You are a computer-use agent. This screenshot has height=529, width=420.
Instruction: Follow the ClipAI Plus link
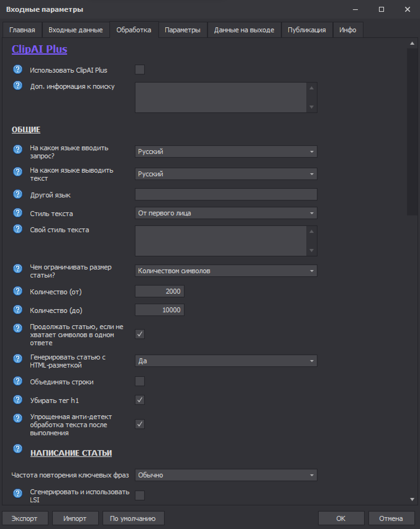(x=39, y=49)
